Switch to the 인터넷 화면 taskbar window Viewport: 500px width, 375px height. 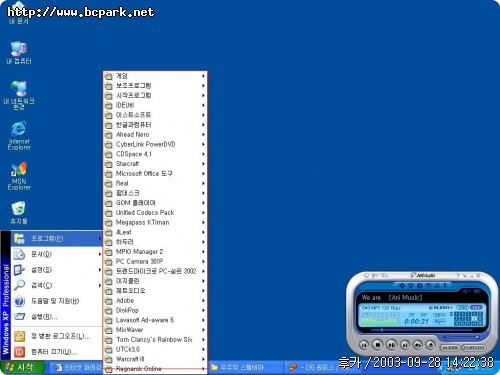coord(77,368)
